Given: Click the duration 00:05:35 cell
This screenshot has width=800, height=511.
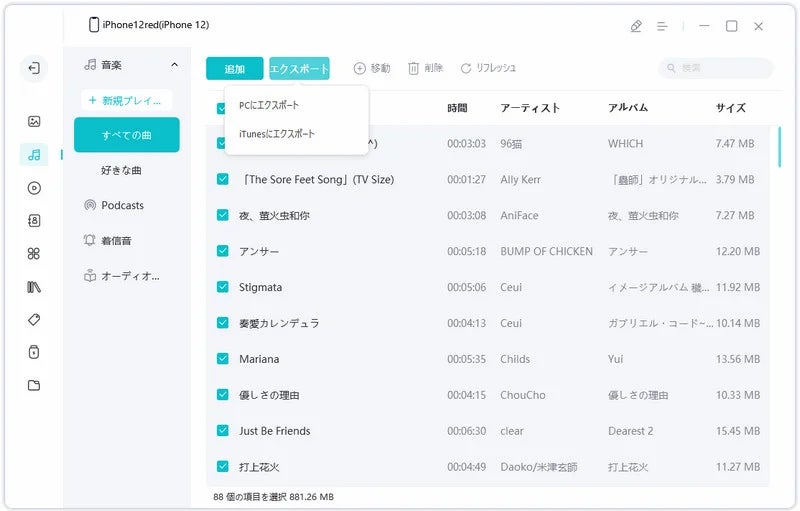Looking at the screenshot, I should point(466,359).
